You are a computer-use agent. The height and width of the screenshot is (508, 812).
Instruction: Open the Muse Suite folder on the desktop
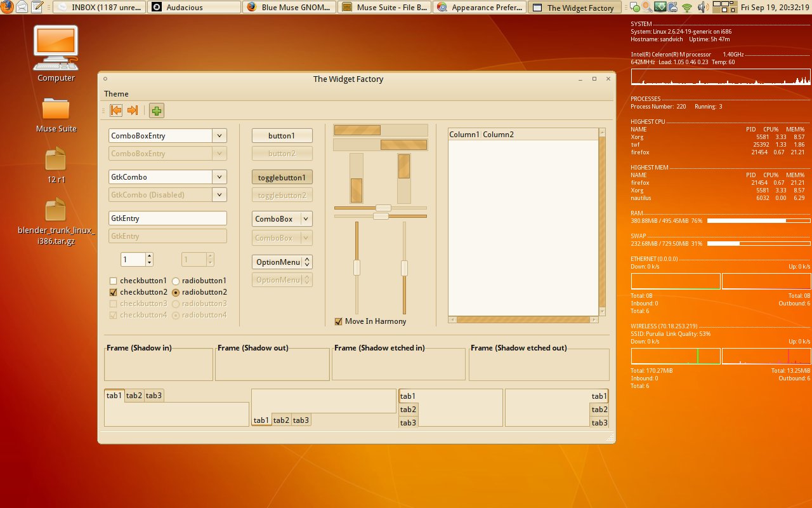tap(56, 109)
